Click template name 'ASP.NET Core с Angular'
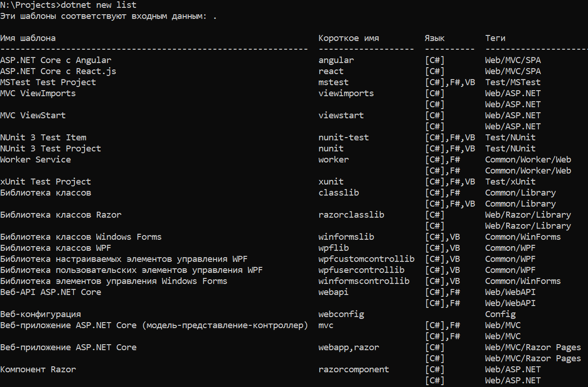This screenshot has height=387, width=588. [x=56, y=60]
